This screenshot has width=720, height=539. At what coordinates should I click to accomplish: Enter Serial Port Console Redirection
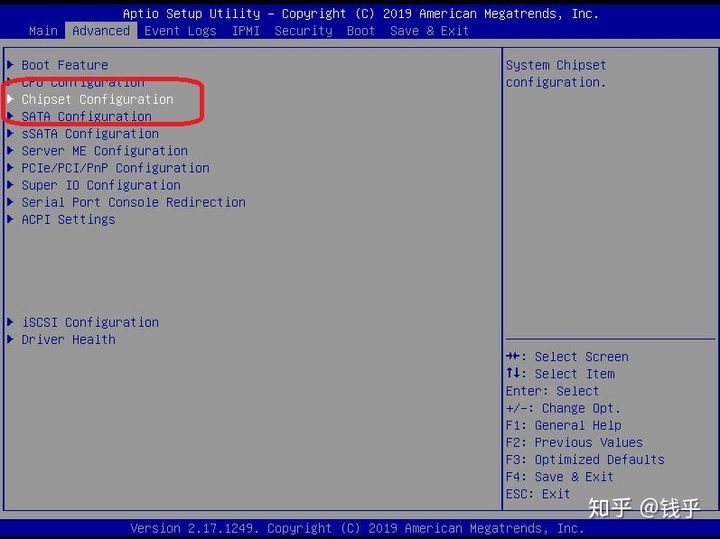[133, 202]
